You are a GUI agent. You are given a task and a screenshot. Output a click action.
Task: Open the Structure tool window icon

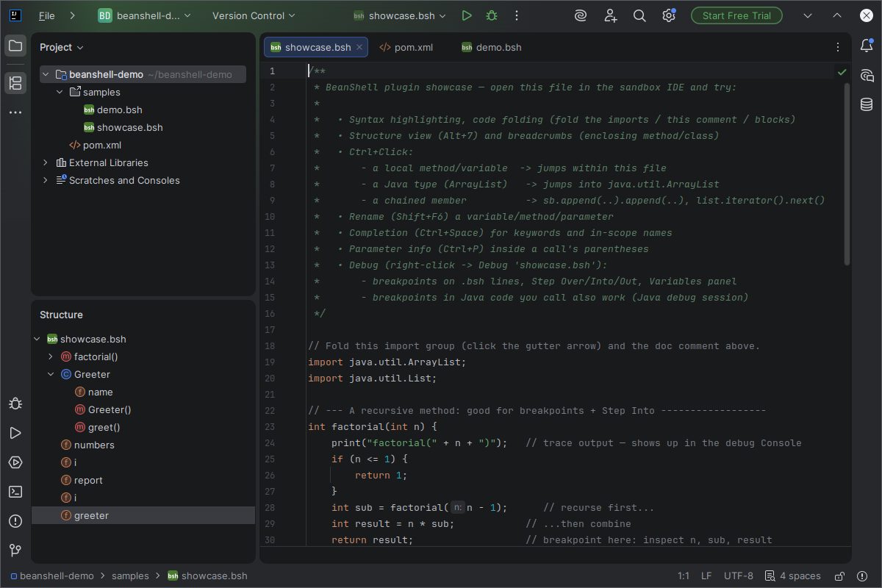15,83
